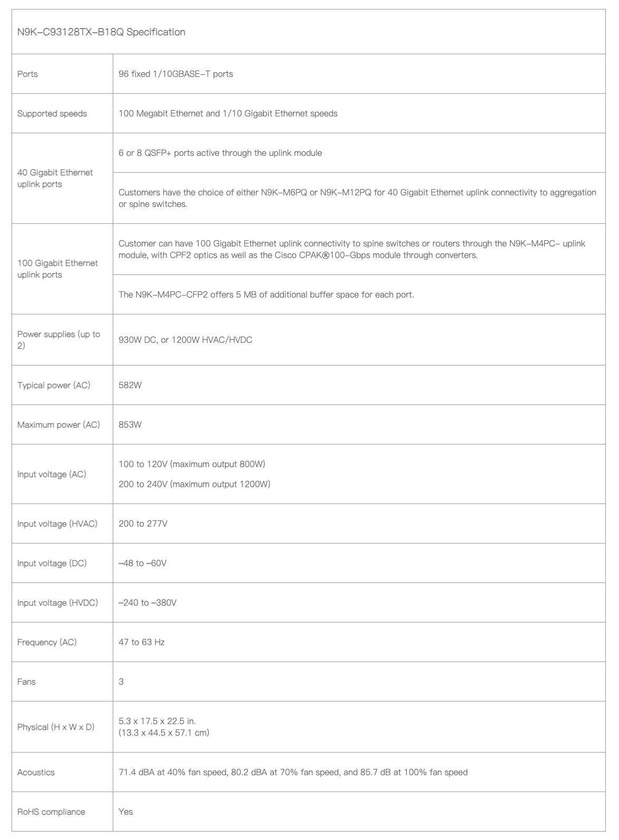This screenshot has height=840, width=619.
Task: Select the 5 MB additional buffer space sentence
Action: 266,294
